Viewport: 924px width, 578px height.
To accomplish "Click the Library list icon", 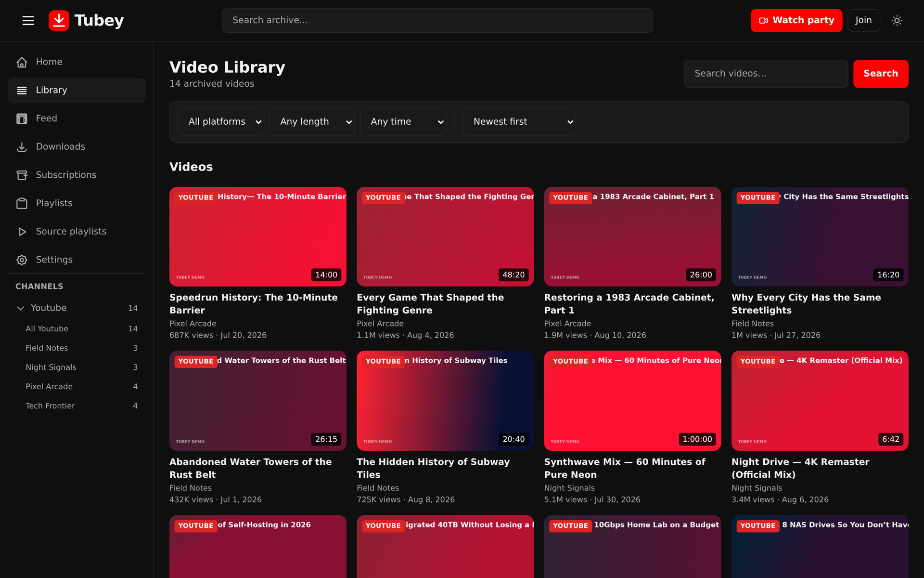I will 22,91.
